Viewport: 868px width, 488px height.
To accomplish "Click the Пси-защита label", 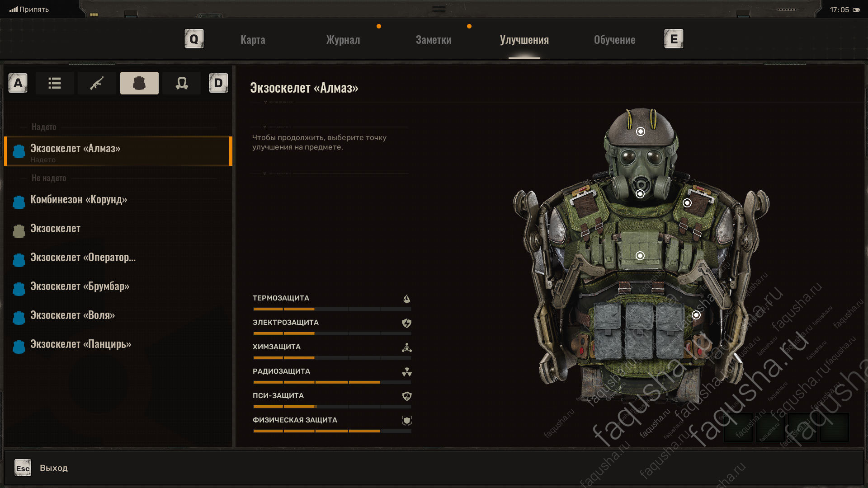I will [x=278, y=396].
